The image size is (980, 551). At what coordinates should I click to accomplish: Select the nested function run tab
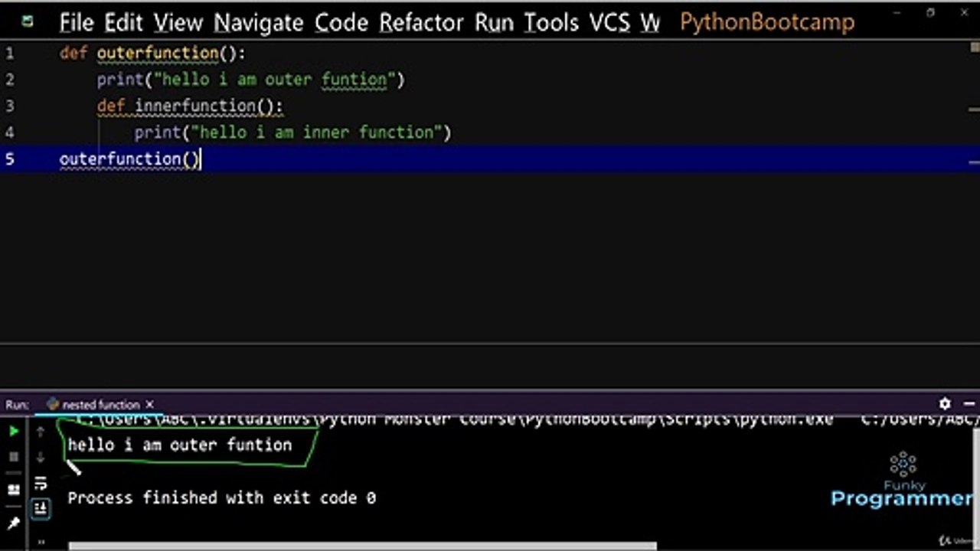click(x=100, y=404)
